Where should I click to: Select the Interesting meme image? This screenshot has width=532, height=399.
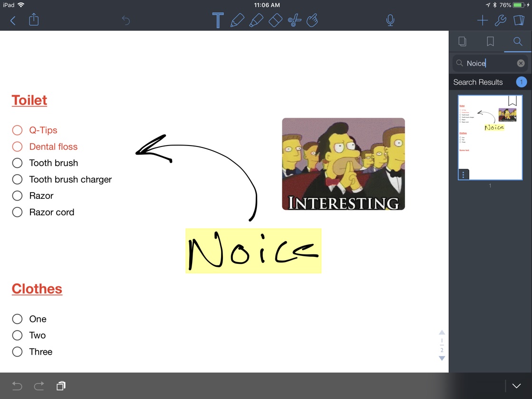pyautogui.click(x=343, y=164)
